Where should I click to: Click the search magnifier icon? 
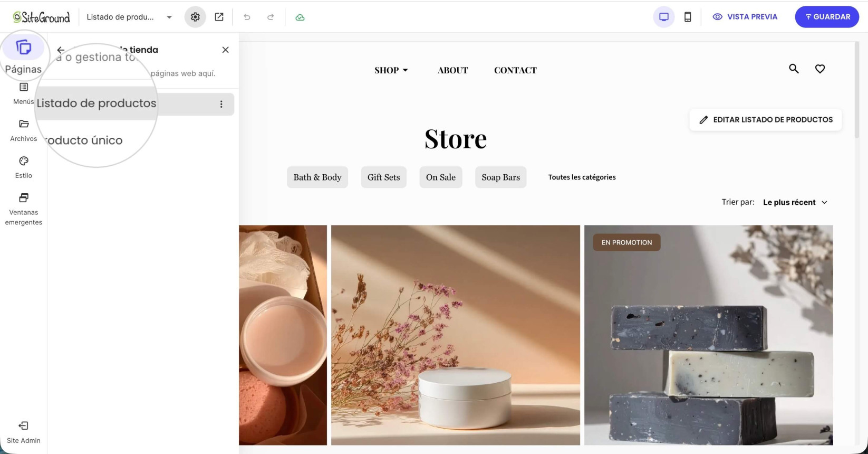pos(794,69)
